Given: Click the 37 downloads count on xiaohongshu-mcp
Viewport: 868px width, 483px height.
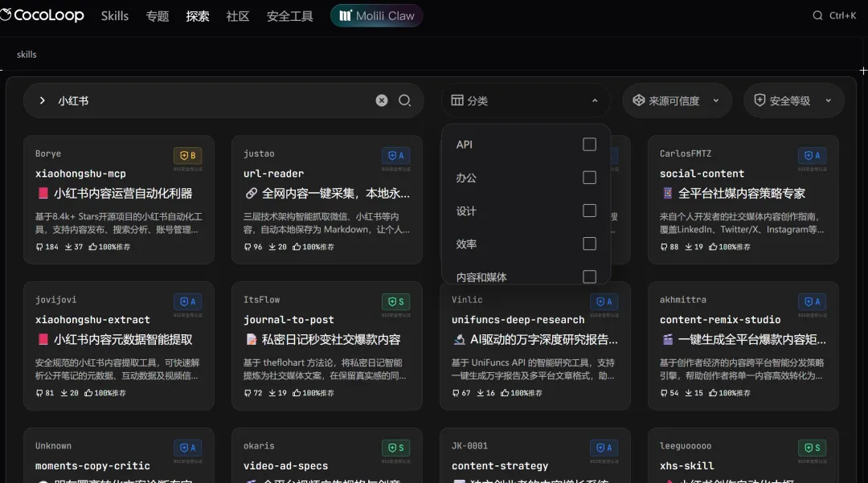Looking at the screenshot, I should pos(74,247).
